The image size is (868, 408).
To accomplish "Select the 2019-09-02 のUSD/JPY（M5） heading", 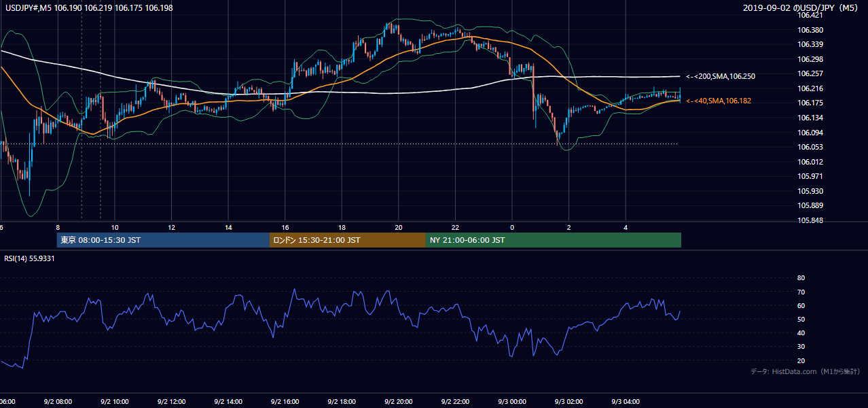I will click(x=802, y=7).
